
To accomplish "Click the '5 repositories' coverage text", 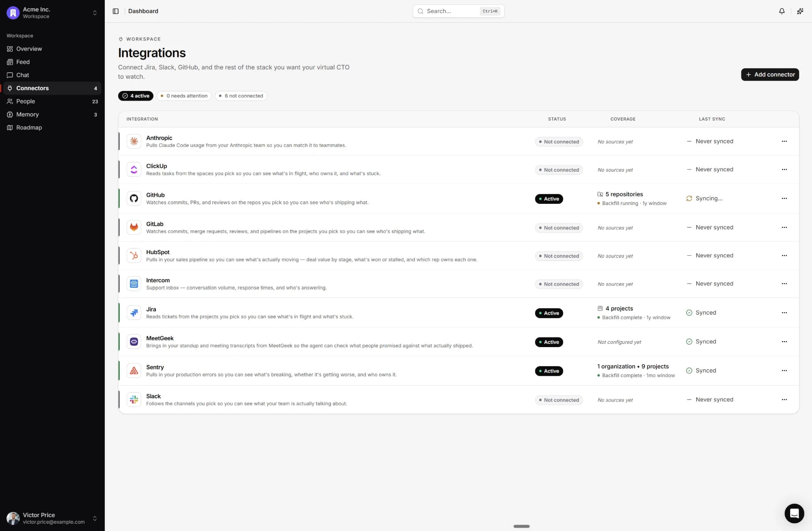I will click(x=624, y=194).
